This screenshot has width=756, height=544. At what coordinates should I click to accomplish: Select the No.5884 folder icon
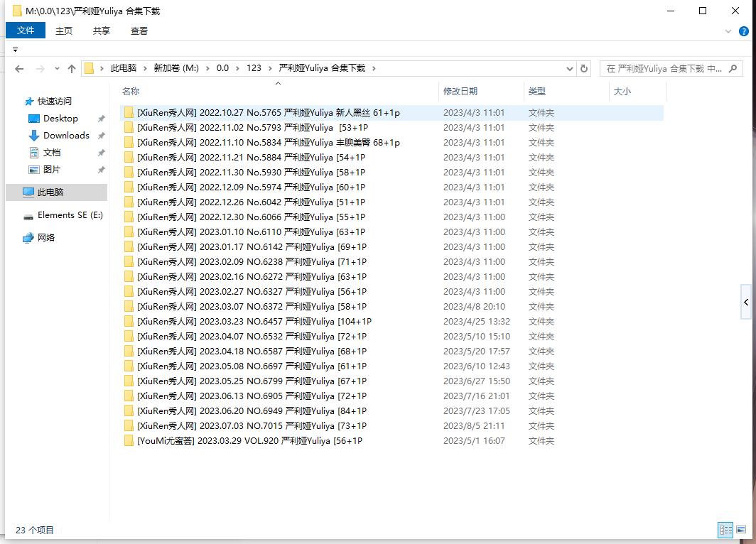(x=129, y=158)
